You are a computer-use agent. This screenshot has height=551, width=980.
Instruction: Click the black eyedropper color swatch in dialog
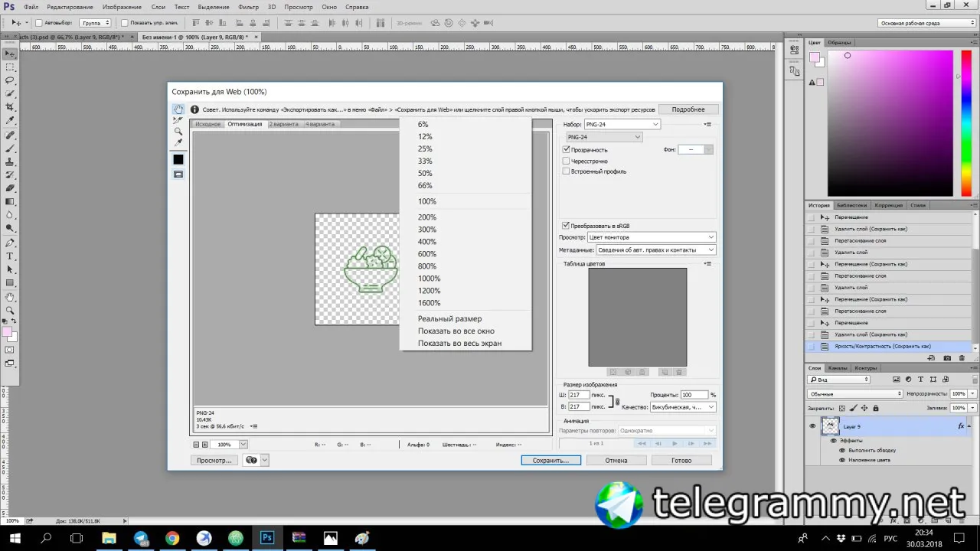178,159
